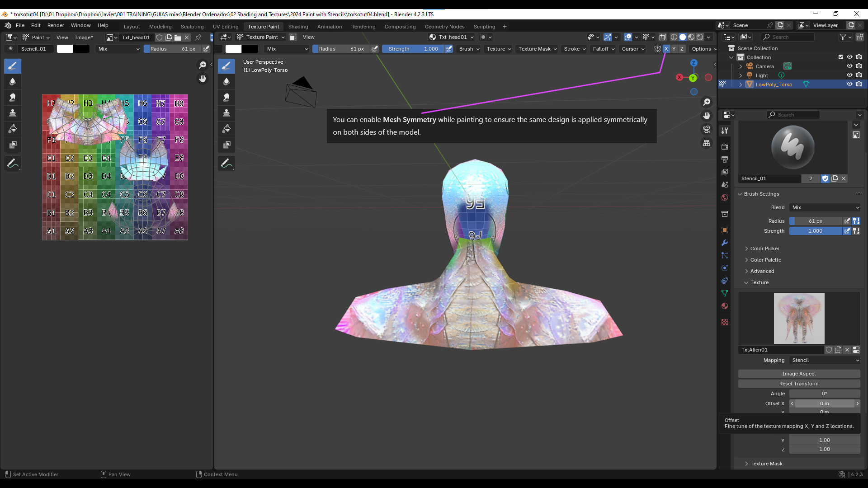This screenshot has height=488, width=868.
Task: Open the Mapping Stencil dropdown
Action: 825,360
